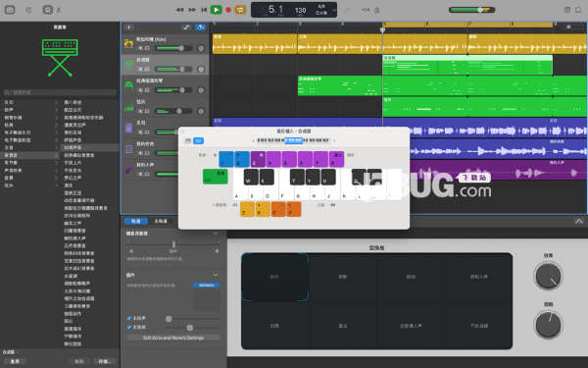The height and width of the screenshot is (368, 588).
Task: Open the Loop Browser icon
Action: 578,10
